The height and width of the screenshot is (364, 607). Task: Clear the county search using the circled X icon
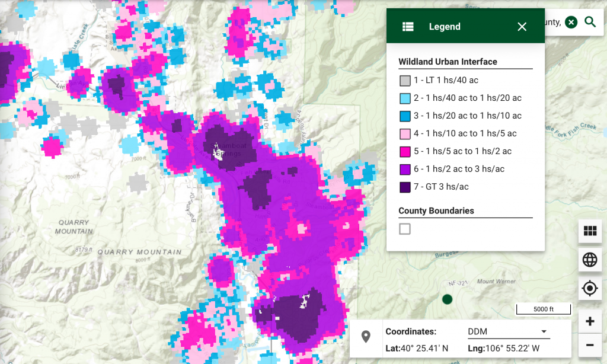(571, 22)
